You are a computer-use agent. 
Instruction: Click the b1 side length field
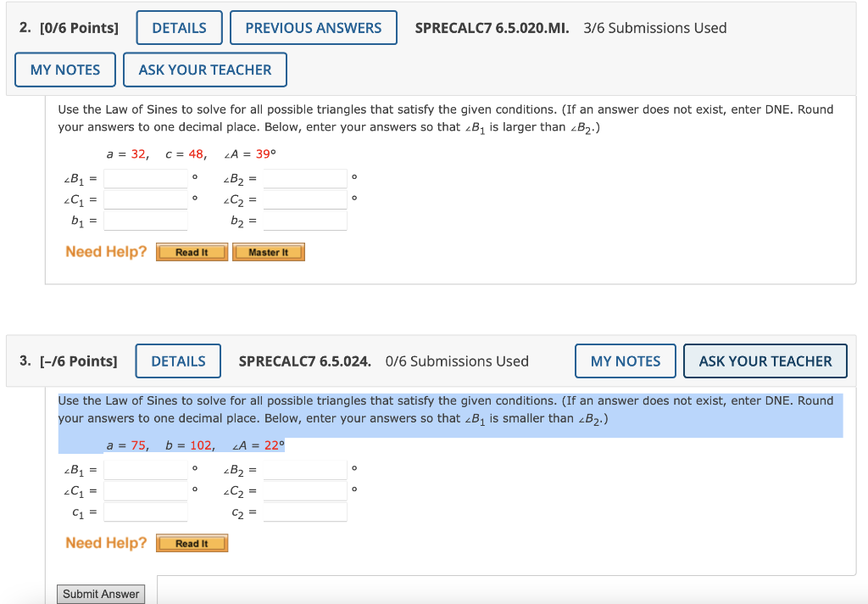(x=145, y=221)
